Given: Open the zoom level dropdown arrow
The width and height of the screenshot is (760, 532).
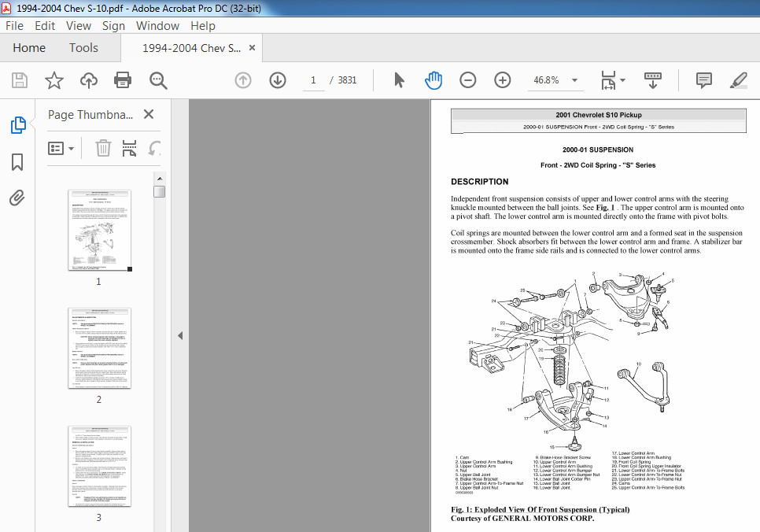Looking at the screenshot, I should [575, 80].
